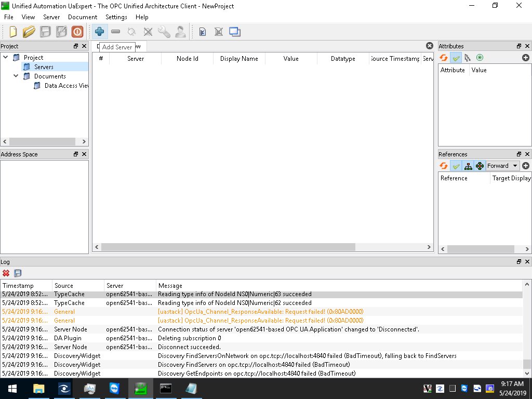Click the Change User person icon
The image size is (532, 399).
(x=180, y=32)
